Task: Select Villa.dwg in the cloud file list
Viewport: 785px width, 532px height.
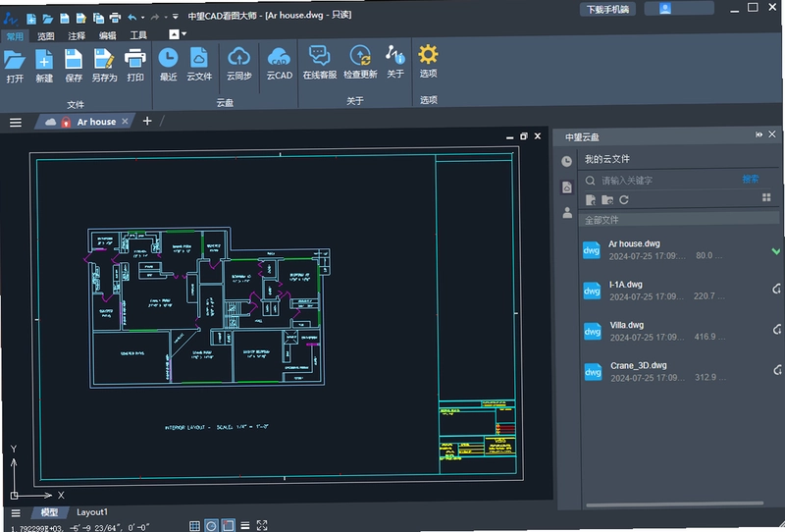Action: (680, 331)
